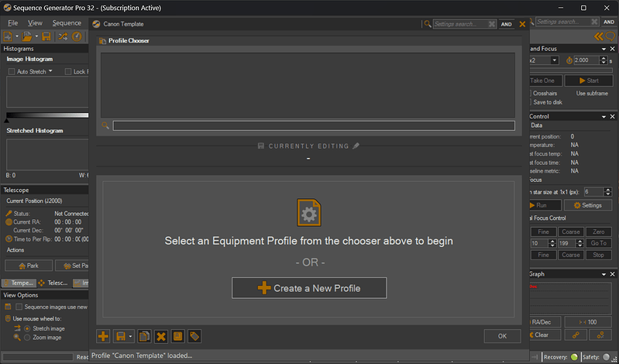Screen dimensions: 619x364
Task: Switch to the Telesc... tab
Action: tap(55, 283)
